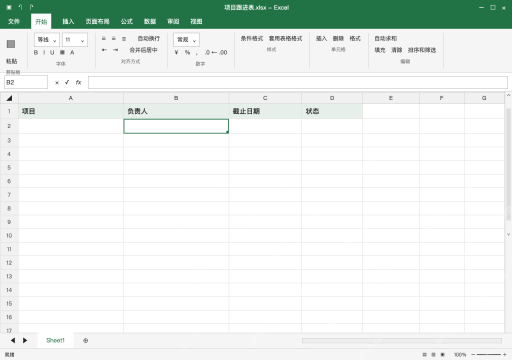Image resolution: width=512 pixels, height=360 pixels.
Task: Click the Redo arrow in the title bar
Action: 31,7
